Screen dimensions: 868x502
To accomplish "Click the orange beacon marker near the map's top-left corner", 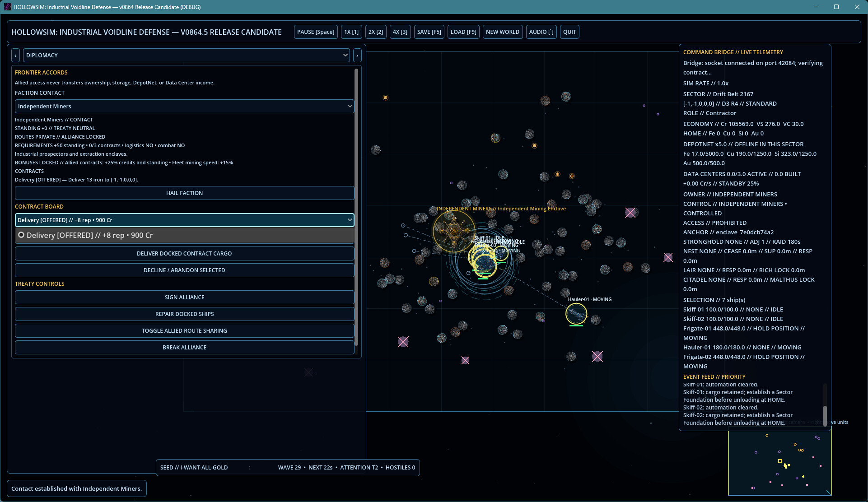I will [x=385, y=98].
